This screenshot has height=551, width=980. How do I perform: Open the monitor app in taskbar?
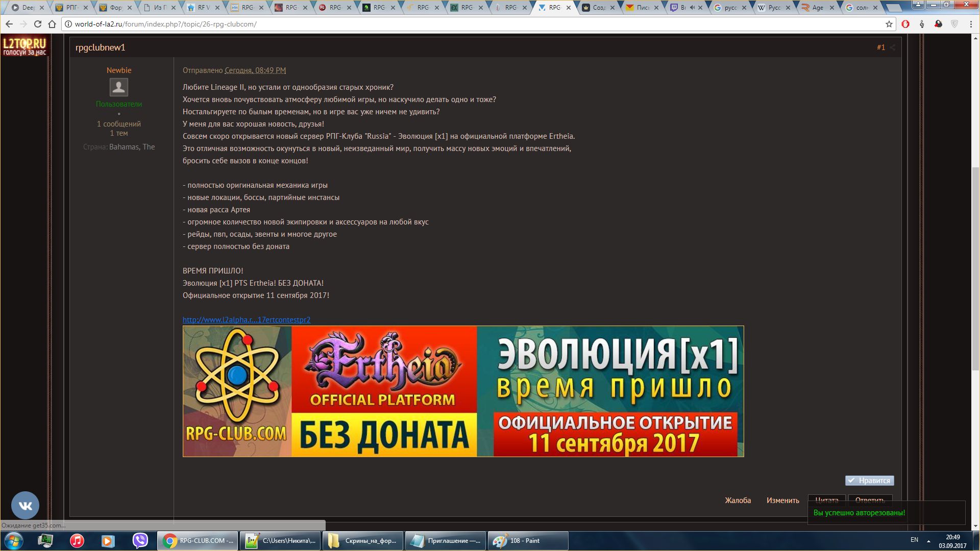click(x=45, y=541)
